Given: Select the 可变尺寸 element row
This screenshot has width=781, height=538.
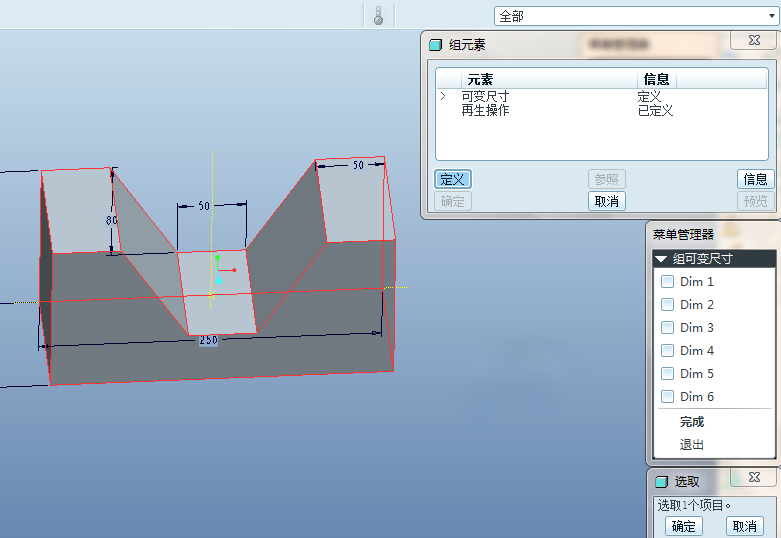Looking at the screenshot, I should (485, 97).
